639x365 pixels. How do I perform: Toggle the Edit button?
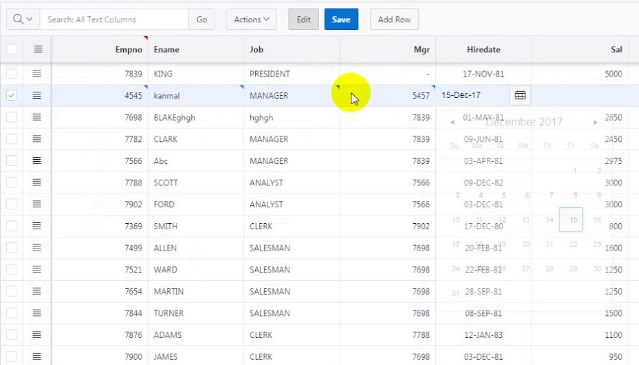[x=304, y=19]
